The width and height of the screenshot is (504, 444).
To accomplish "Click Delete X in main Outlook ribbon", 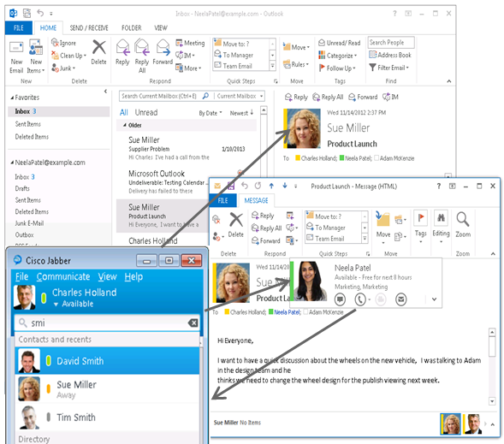I will (x=98, y=52).
